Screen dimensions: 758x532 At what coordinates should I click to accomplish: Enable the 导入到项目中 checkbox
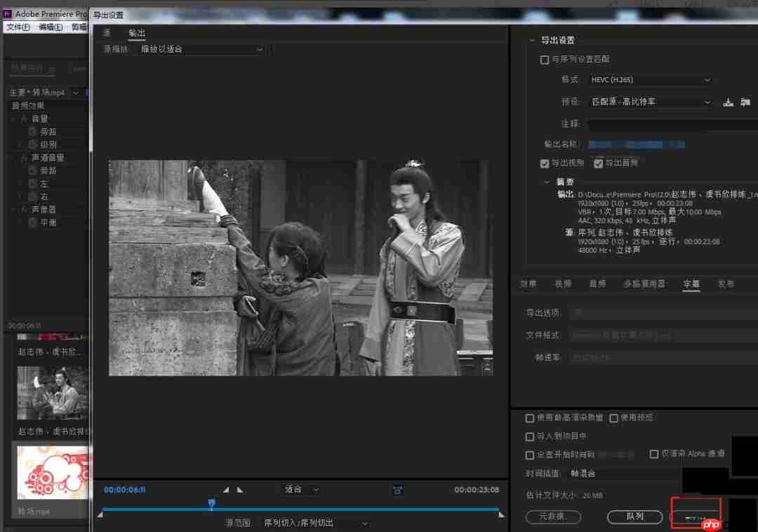click(x=530, y=436)
